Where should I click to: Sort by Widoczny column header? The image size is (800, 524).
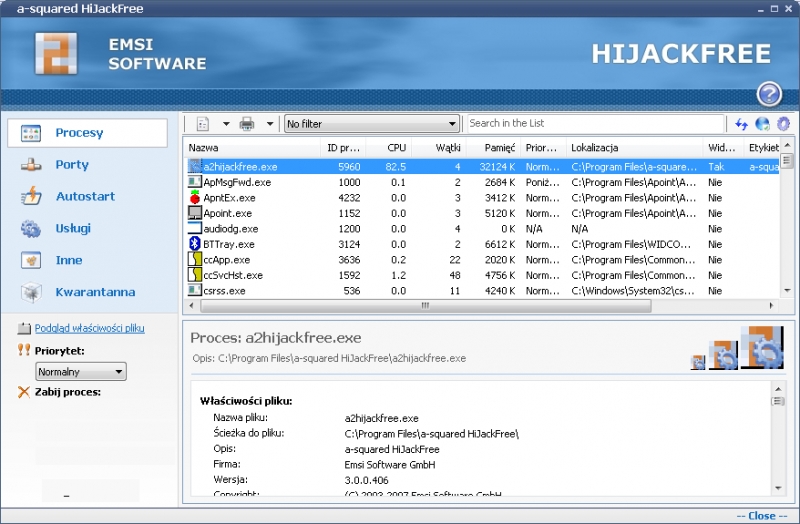pyautogui.click(x=723, y=148)
